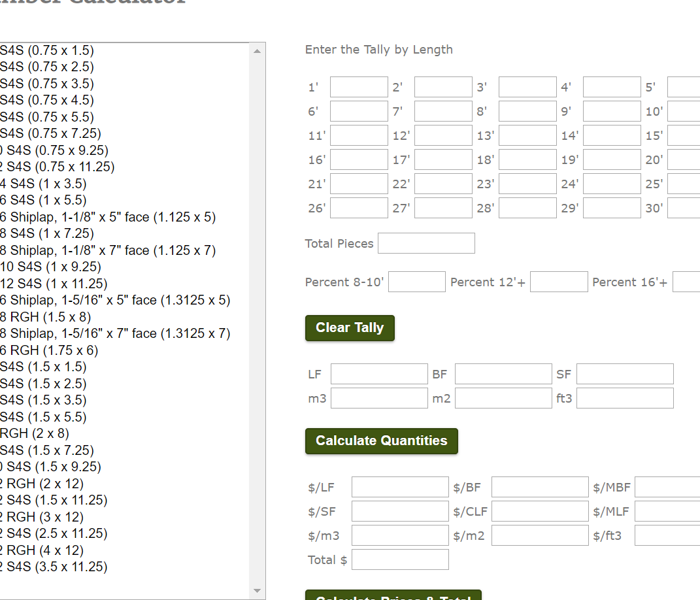Click the $/LF price field
Screen dimensions: 700x600
coord(400,487)
